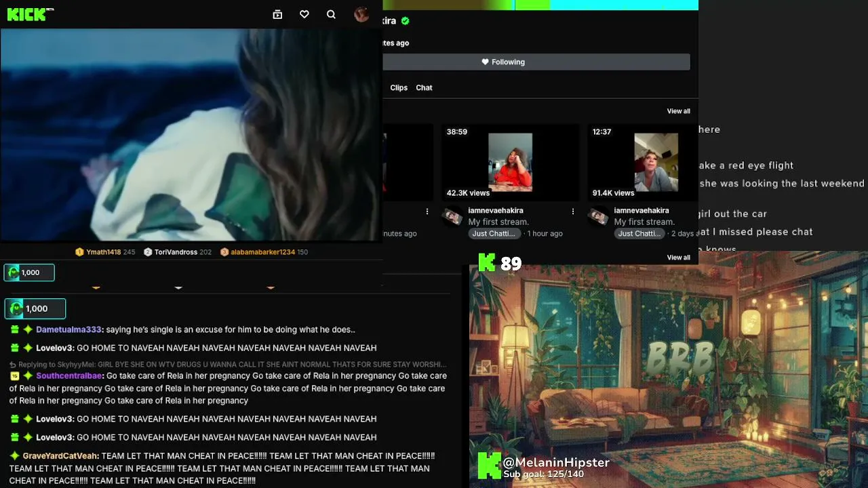Click the 'Replying to SkyhyyMel' reply line
This screenshot has height=488, width=868.
[x=228, y=365]
